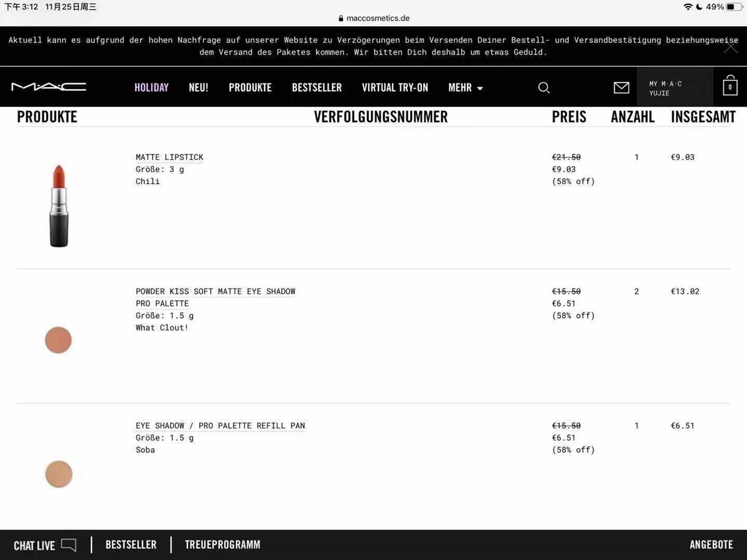Open the search magnifier icon

pos(543,88)
